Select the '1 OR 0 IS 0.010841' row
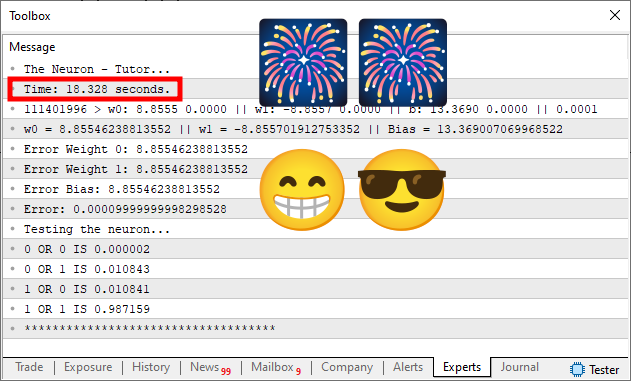The width and height of the screenshot is (631, 381). click(316, 289)
